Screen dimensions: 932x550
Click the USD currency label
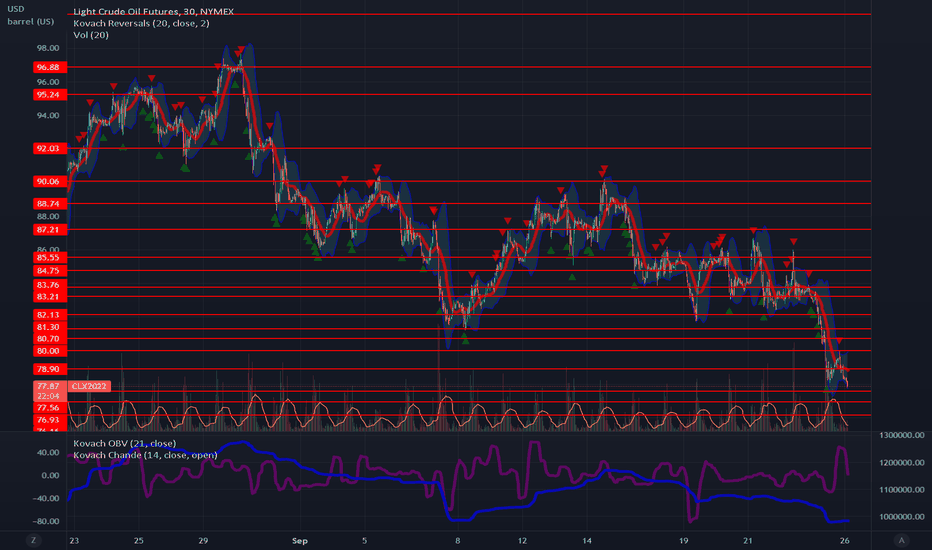[15, 9]
